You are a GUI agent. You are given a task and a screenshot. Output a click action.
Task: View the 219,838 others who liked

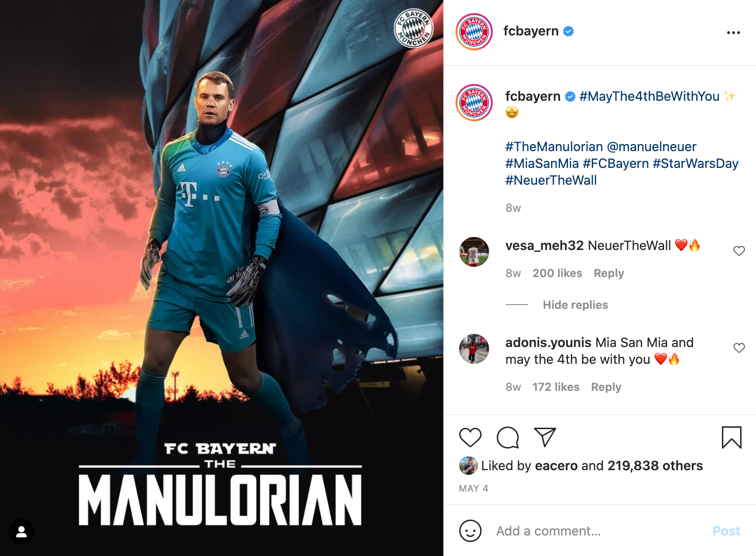tap(655, 466)
